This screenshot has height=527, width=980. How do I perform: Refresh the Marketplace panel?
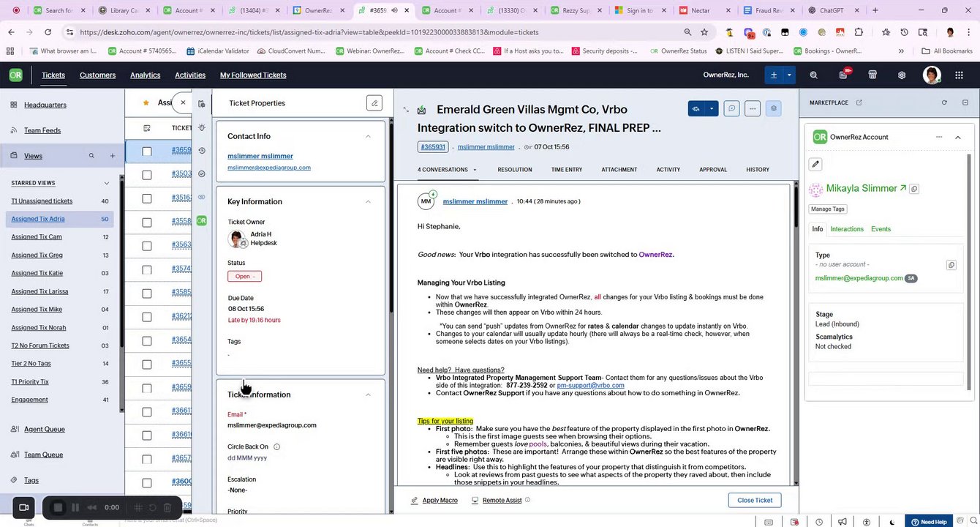click(x=944, y=102)
